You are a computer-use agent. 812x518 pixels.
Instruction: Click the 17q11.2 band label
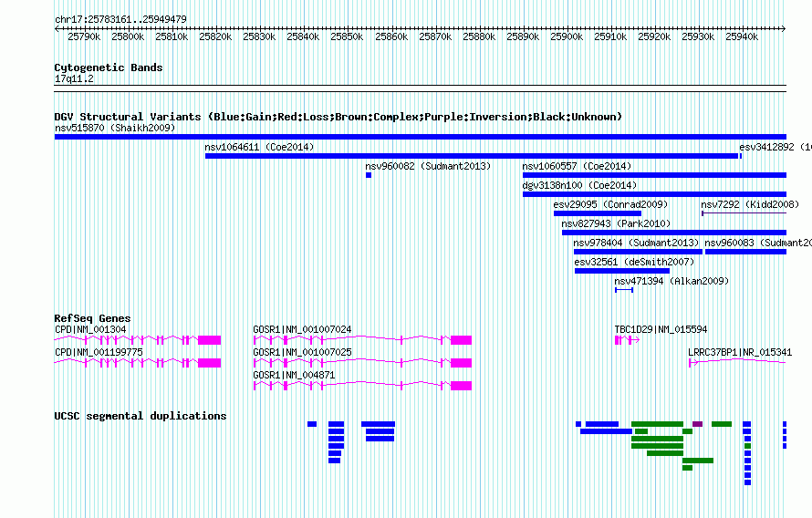(74, 78)
